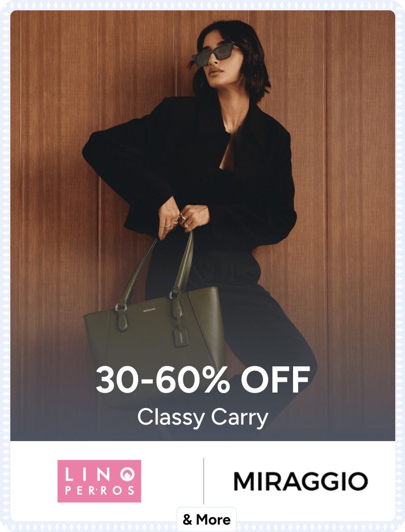Open the Miraggio brand logo
The height and width of the screenshot is (532, 405).
(301, 481)
